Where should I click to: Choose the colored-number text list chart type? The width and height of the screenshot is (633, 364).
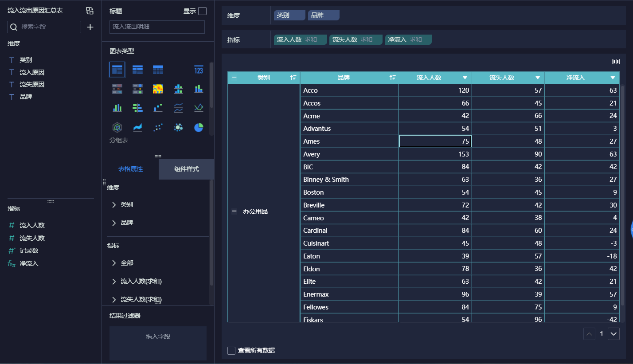(117, 89)
